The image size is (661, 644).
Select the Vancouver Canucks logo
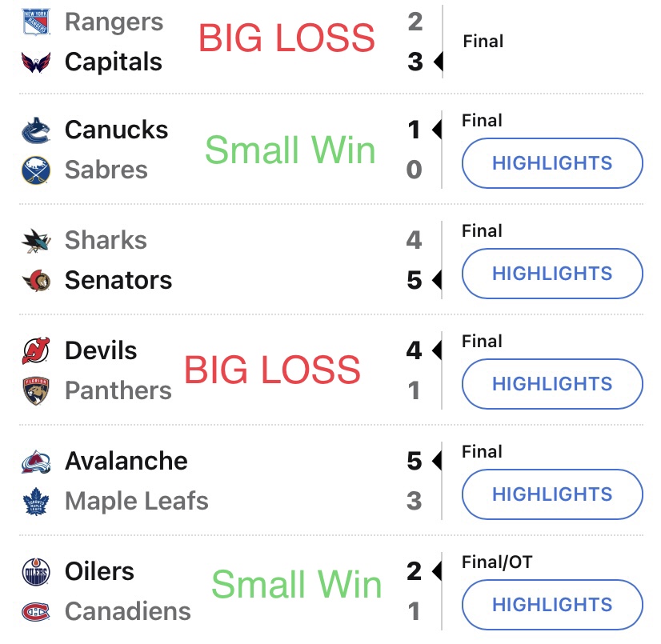coord(36,130)
